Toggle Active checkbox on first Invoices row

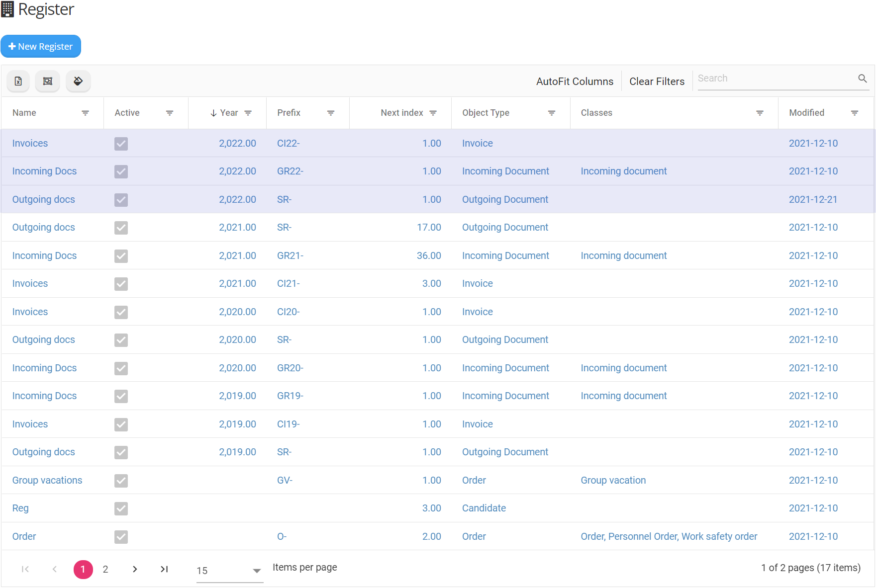coord(121,144)
